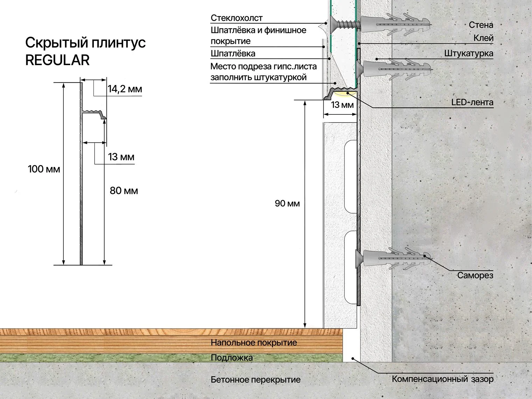Click the 'Подложка' green layer label
This screenshot has width=532, height=399.
tap(231, 358)
